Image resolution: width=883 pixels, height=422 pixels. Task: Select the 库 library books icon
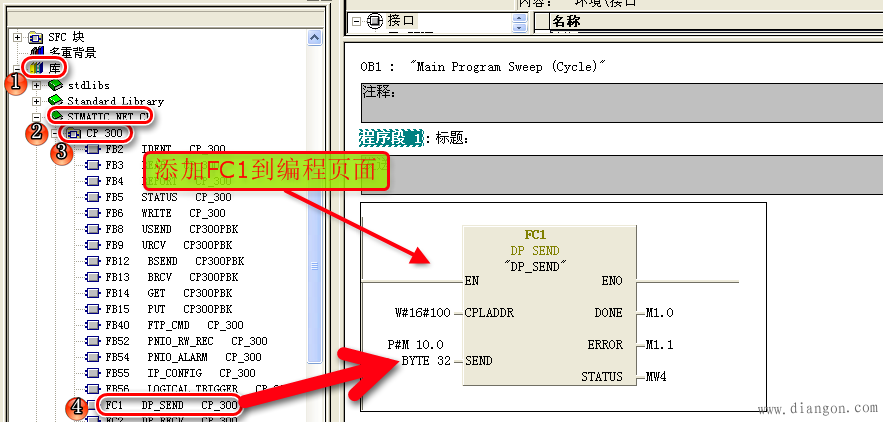point(36,68)
